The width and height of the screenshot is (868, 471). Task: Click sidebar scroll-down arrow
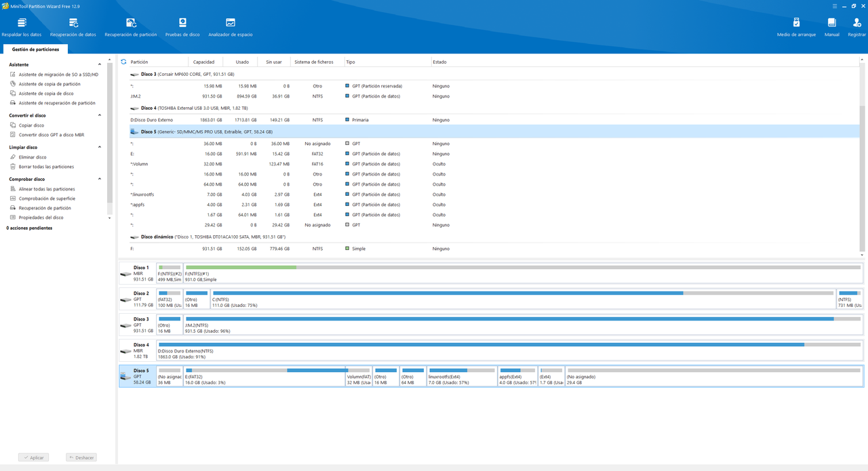pos(110,218)
